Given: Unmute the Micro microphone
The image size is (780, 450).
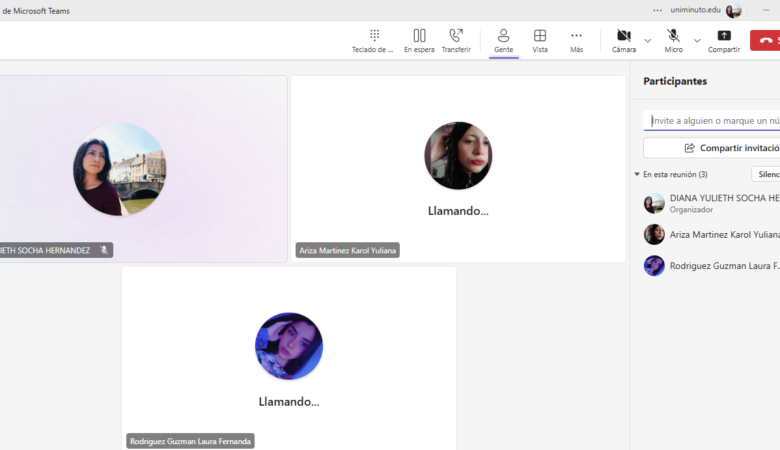Looking at the screenshot, I should [x=674, y=40].
